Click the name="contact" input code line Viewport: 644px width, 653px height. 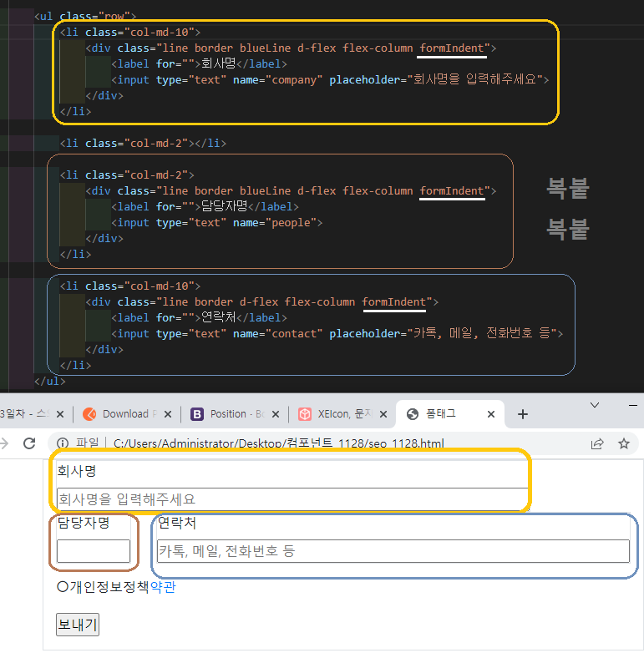point(337,333)
